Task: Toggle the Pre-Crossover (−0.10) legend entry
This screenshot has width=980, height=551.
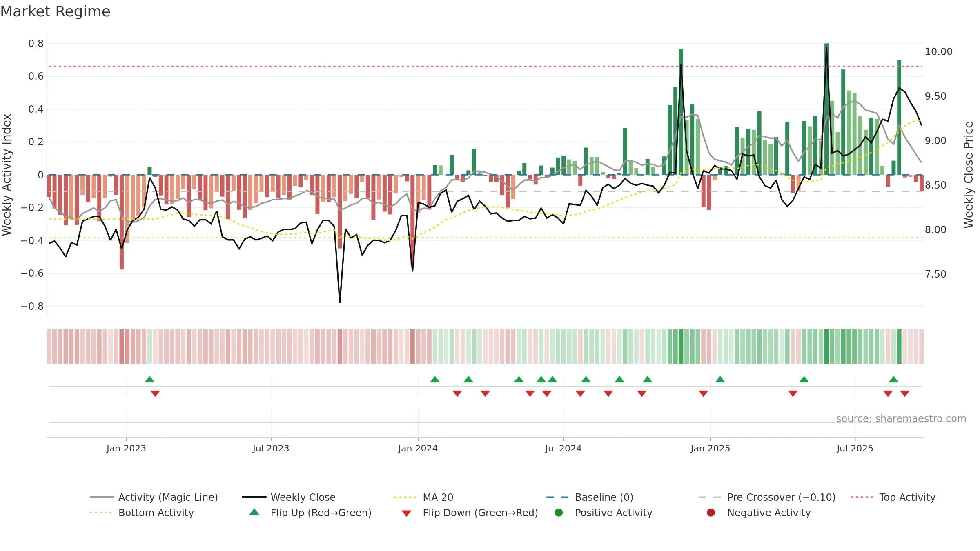Action: [x=767, y=497]
